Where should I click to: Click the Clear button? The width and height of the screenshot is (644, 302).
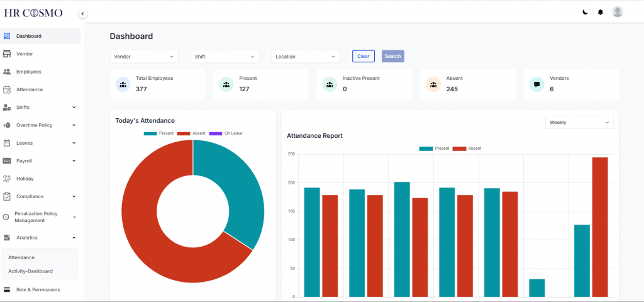pyautogui.click(x=363, y=56)
